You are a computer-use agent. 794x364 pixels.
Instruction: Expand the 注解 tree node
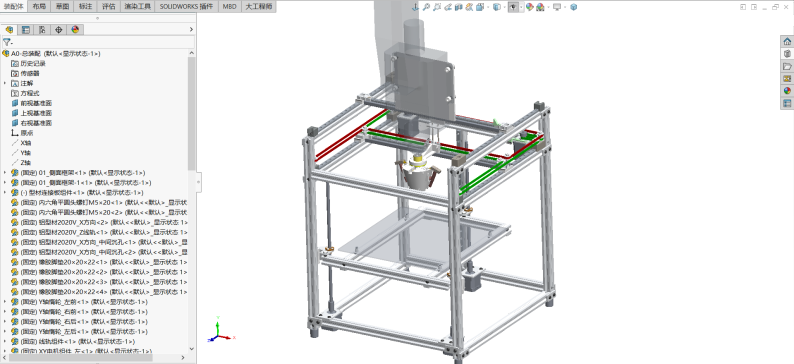tap(5, 83)
